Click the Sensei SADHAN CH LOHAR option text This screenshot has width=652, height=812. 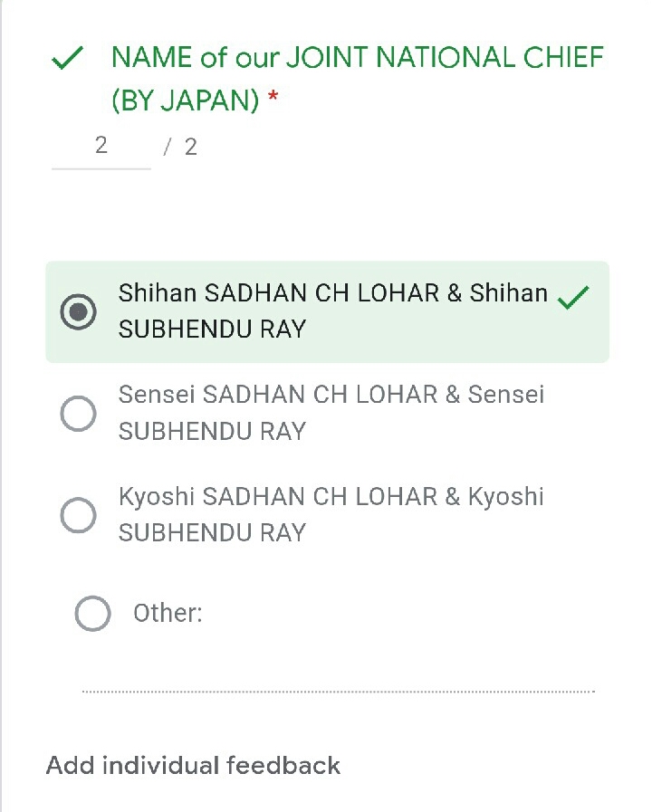point(331,395)
